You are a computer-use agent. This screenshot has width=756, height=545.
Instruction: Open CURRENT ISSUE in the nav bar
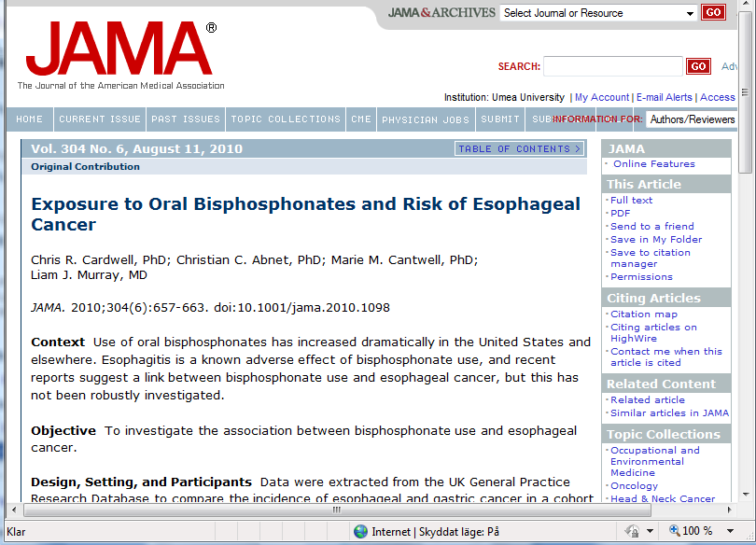[x=100, y=119]
